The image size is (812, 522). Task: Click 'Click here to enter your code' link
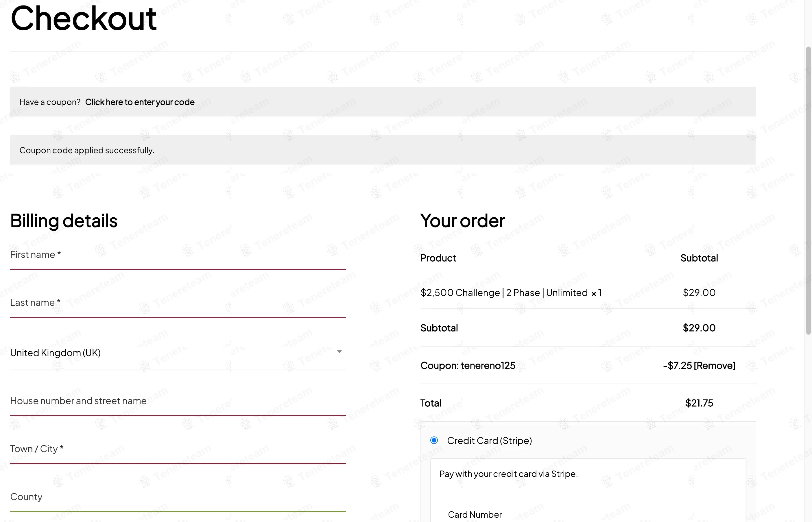140,102
